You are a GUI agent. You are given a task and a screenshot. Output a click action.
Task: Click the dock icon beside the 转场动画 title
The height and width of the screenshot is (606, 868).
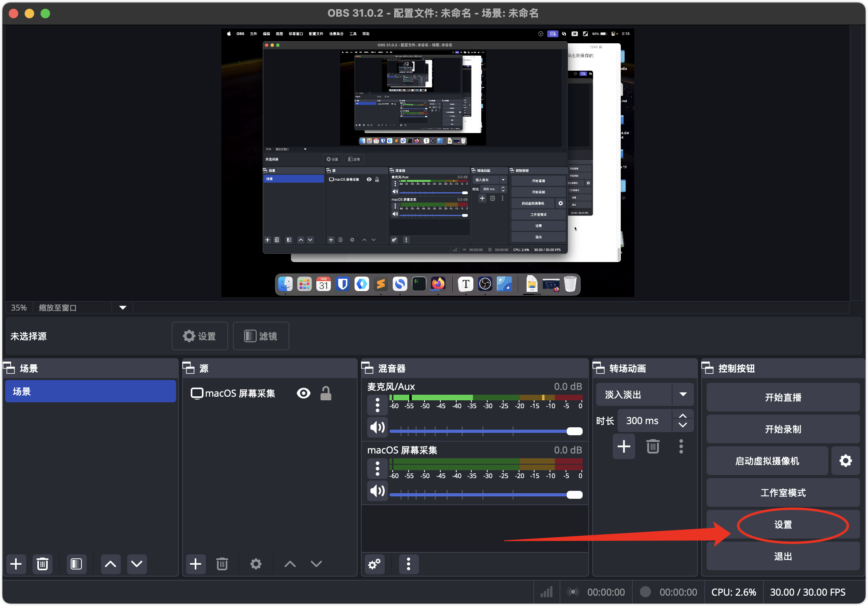[x=599, y=368]
